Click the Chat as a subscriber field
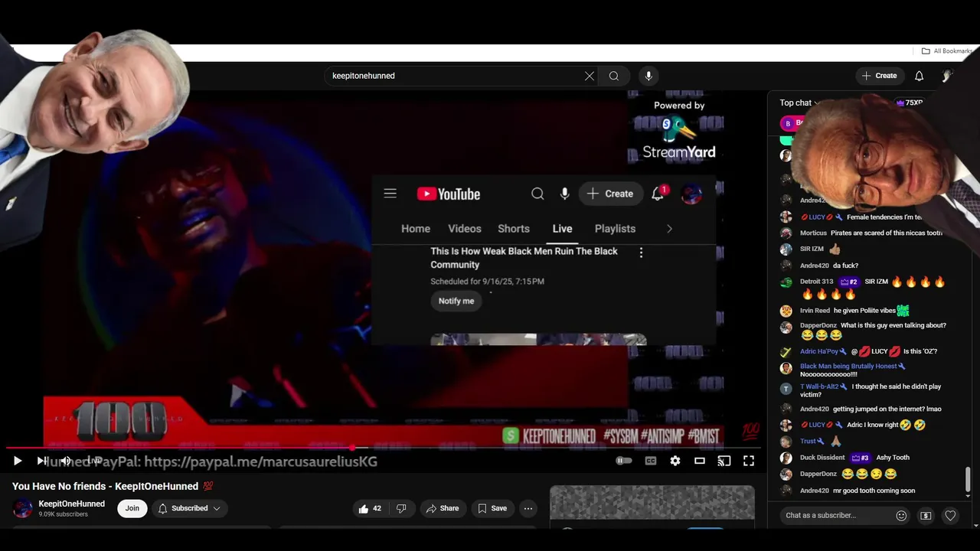This screenshot has width=980, height=551. pyautogui.click(x=835, y=515)
